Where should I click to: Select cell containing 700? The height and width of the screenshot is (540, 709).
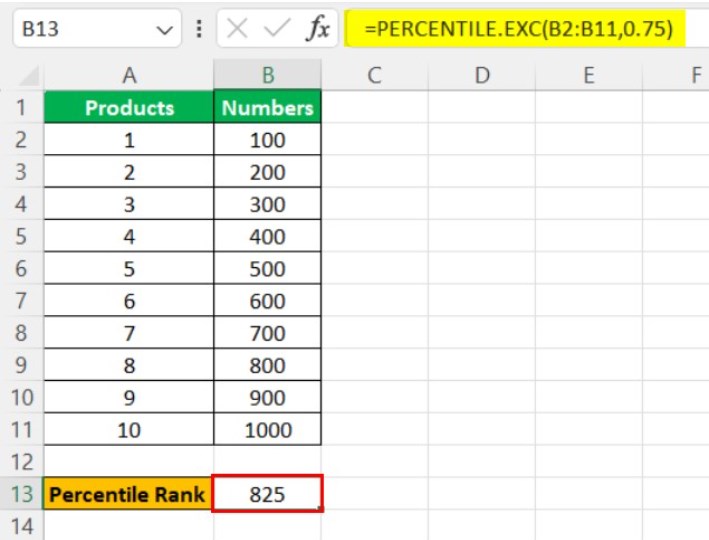point(267,332)
